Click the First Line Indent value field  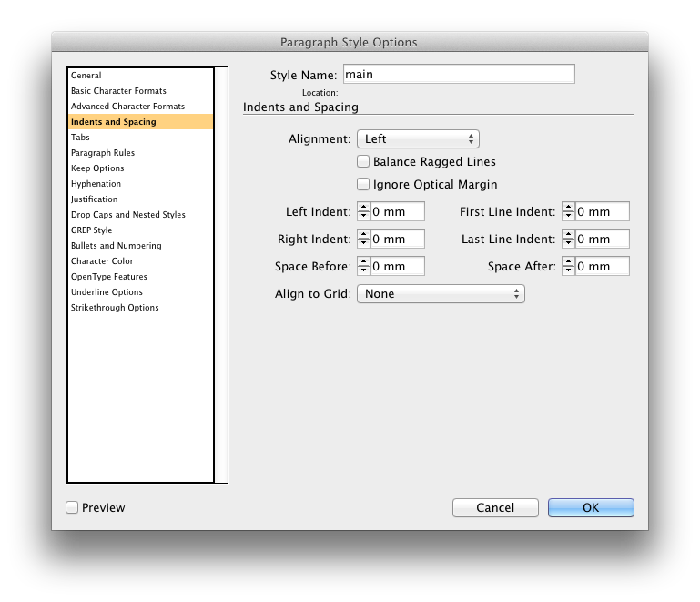(603, 211)
